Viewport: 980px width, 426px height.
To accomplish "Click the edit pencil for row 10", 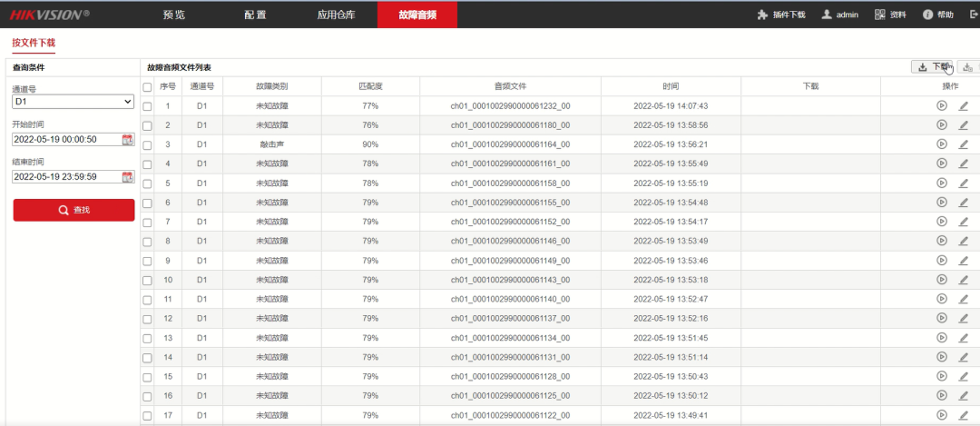I will (x=964, y=280).
